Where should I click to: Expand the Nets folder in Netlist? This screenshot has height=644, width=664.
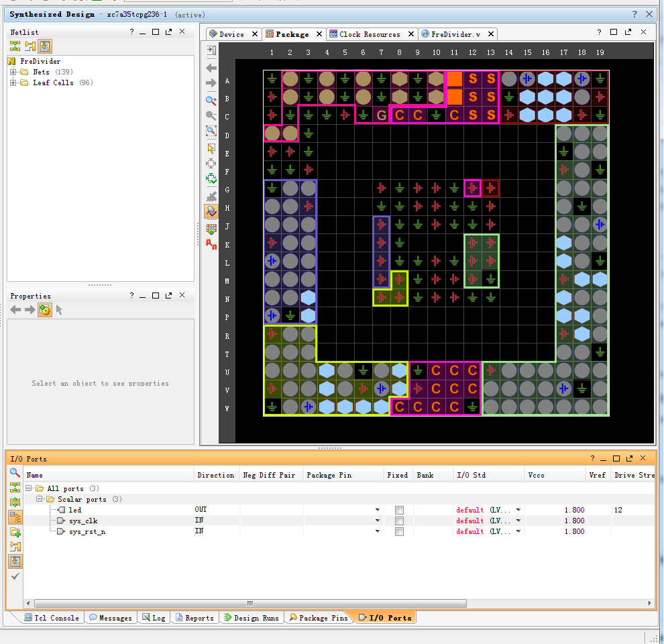(x=13, y=72)
